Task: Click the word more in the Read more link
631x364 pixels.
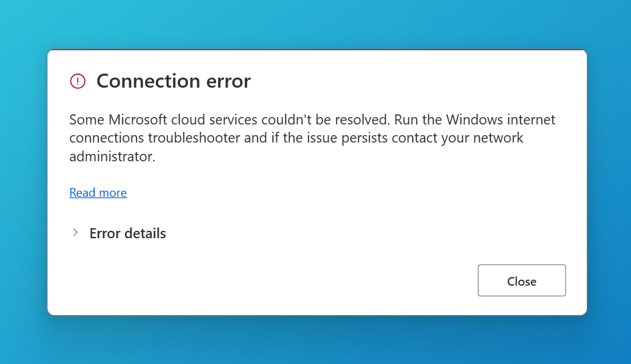Action: (112, 193)
